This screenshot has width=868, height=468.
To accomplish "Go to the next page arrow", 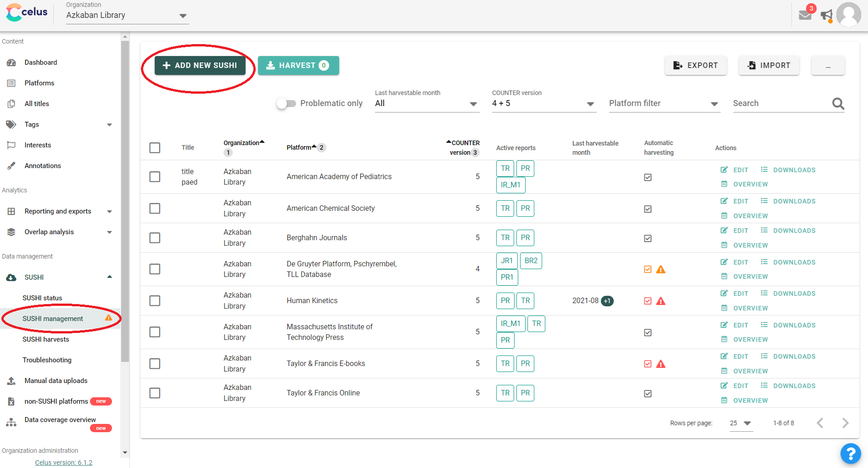I will click(x=846, y=423).
